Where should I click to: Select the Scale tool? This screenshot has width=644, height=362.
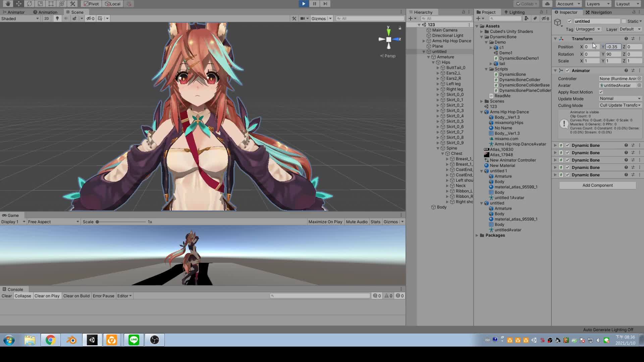(x=40, y=4)
